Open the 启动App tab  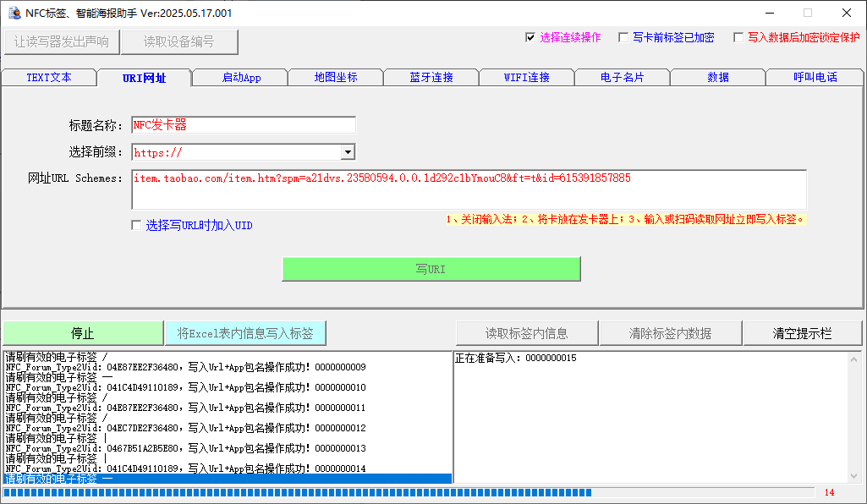(x=241, y=78)
